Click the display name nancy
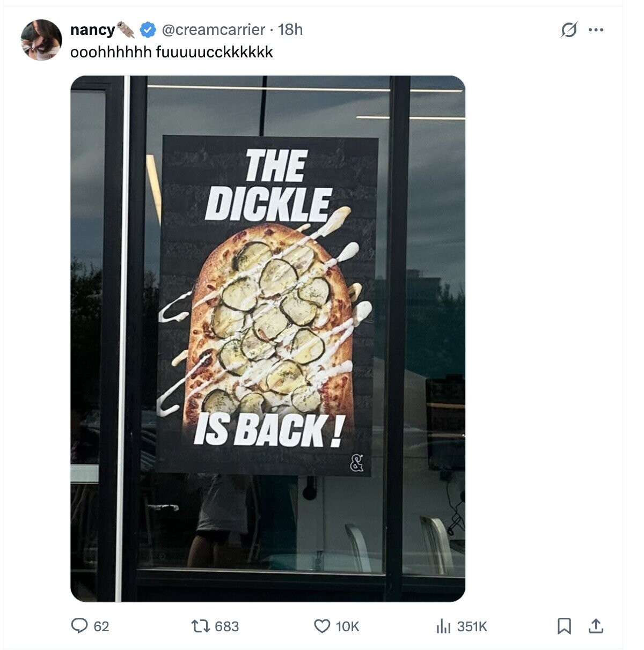 tap(92, 30)
